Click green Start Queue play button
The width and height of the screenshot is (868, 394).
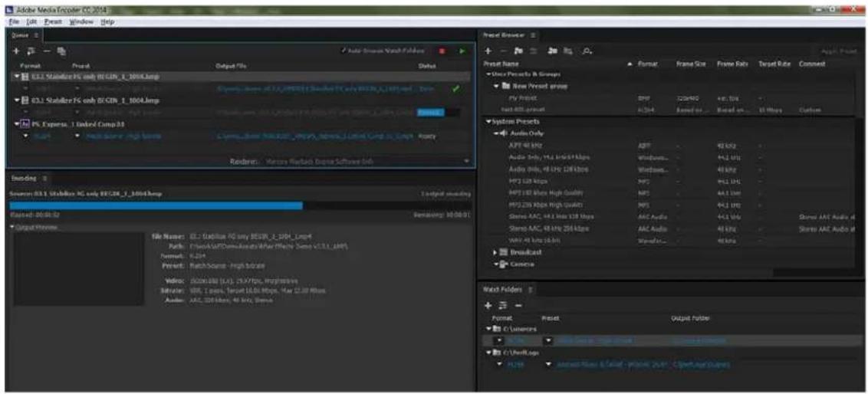(462, 51)
